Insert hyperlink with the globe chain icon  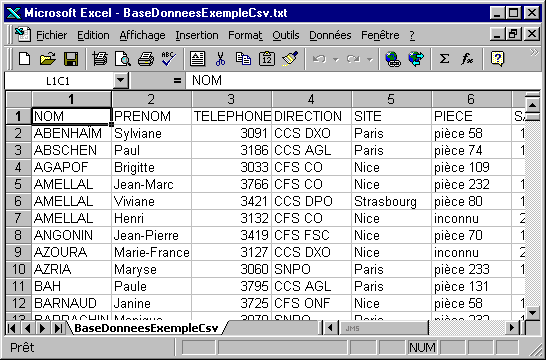coord(393,58)
